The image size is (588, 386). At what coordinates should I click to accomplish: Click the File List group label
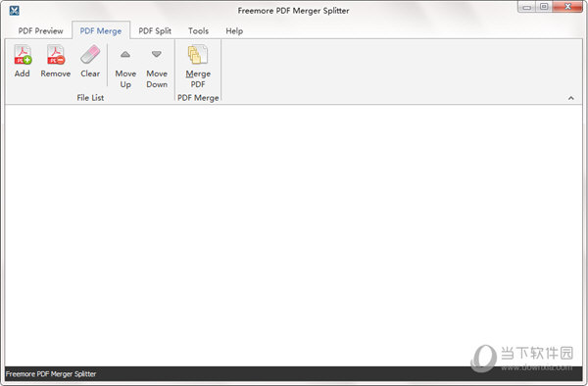point(90,98)
